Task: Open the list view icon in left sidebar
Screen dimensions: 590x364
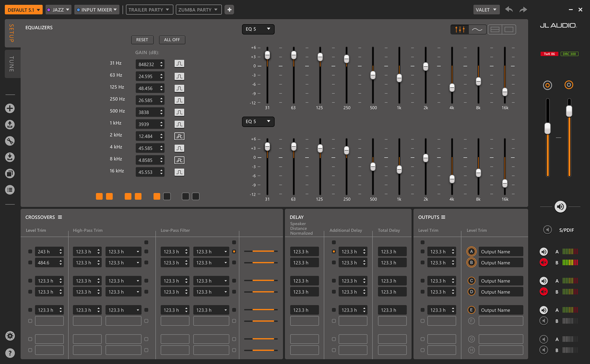Action: pyautogui.click(x=10, y=190)
